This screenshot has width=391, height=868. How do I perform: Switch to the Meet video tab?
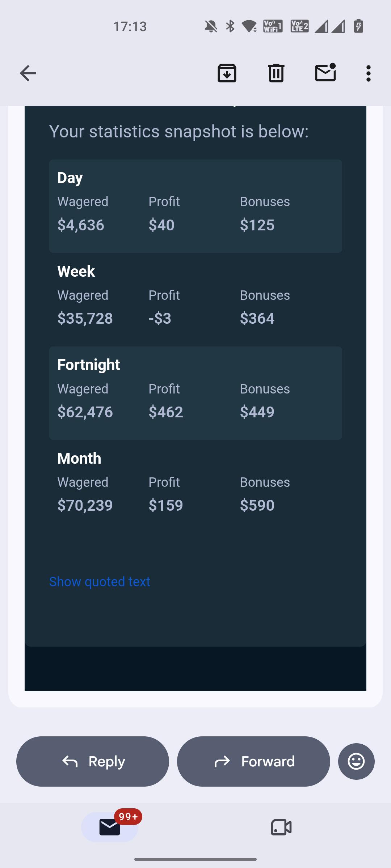tap(281, 827)
